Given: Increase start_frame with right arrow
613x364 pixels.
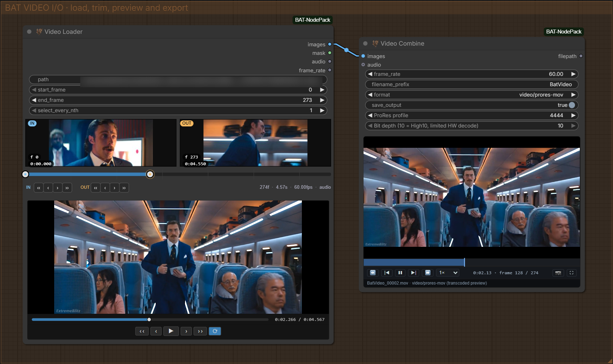Looking at the screenshot, I should (x=322, y=90).
